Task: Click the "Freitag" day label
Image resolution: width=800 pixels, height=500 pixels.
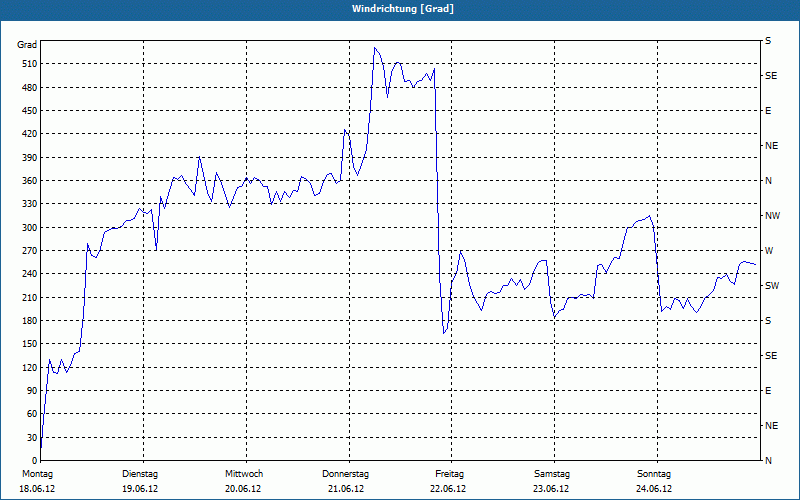Action: click(449, 474)
